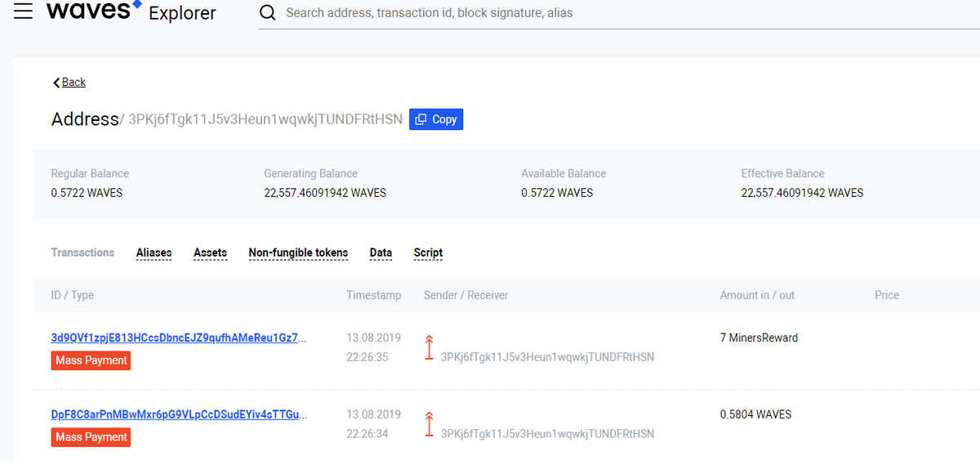The image size is (980, 461).
Task: Click Mass Payment badge for 7 MinersReward row
Action: [91, 360]
